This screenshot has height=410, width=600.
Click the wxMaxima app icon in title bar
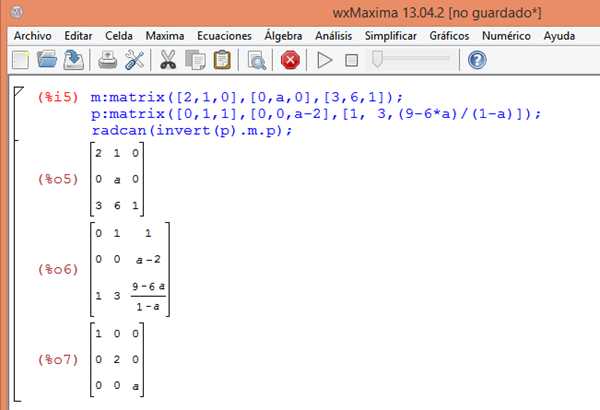(x=16, y=12)
